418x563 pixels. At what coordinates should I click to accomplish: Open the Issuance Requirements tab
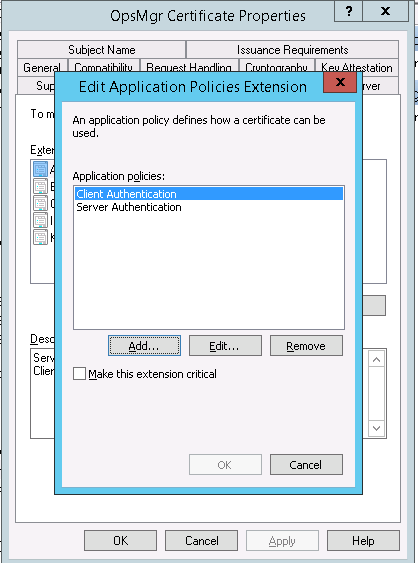[x=292, y=50]
